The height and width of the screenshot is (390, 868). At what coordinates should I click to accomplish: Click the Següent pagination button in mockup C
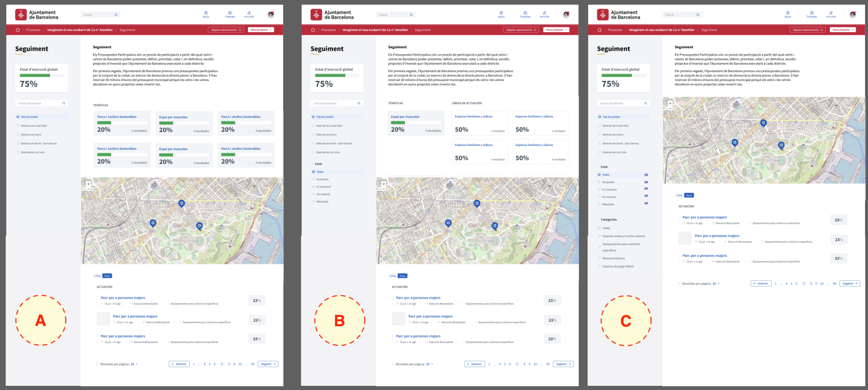click(850, 283)
